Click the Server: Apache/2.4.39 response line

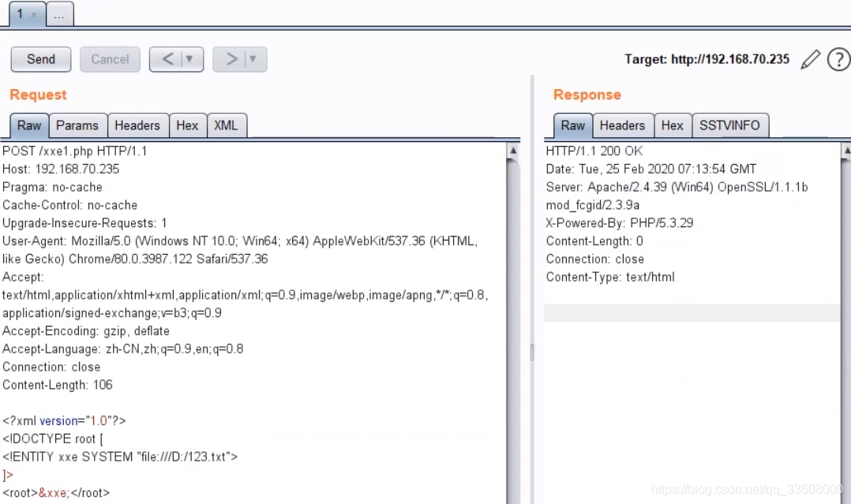click(677, 196)
